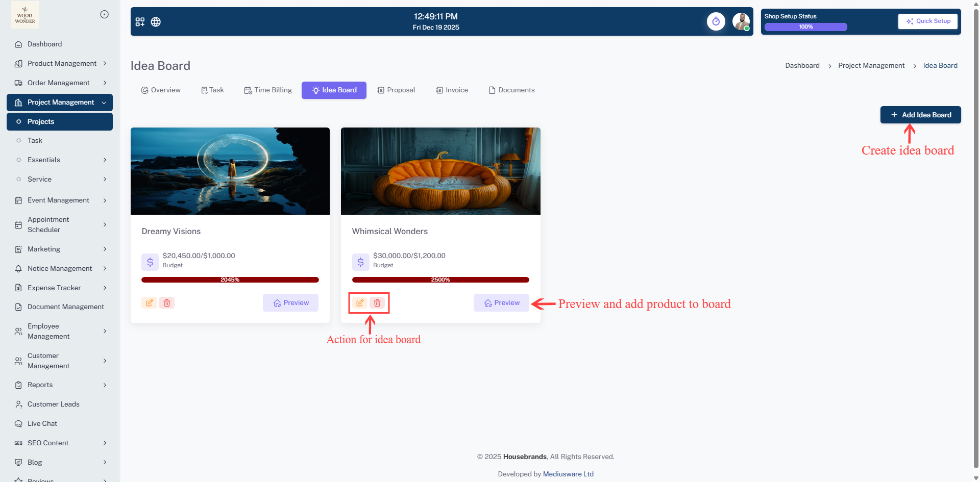
Task: Click the edit icon on Dreamy Visions card
Action: [149, 303]
